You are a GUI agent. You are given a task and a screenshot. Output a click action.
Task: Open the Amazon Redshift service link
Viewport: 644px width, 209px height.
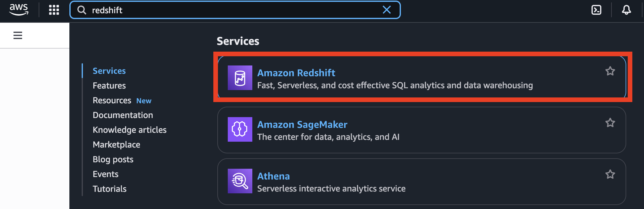tap(296, 73)
